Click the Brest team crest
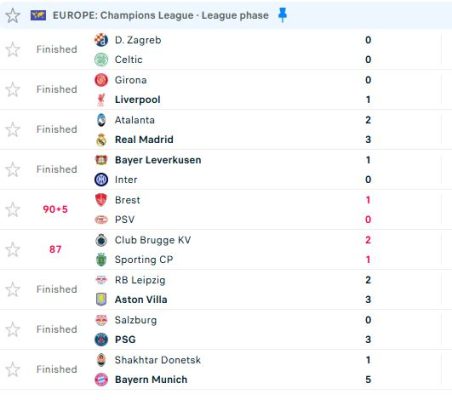This screenshot has width=452, height=400. tap(101, 200)
